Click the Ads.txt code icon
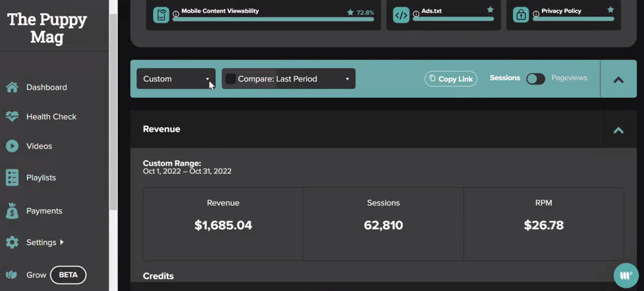 401,15
